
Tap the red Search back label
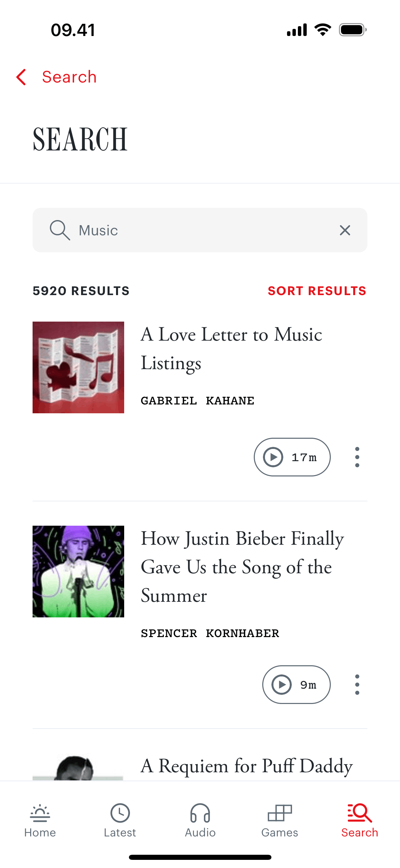[69, 77]
